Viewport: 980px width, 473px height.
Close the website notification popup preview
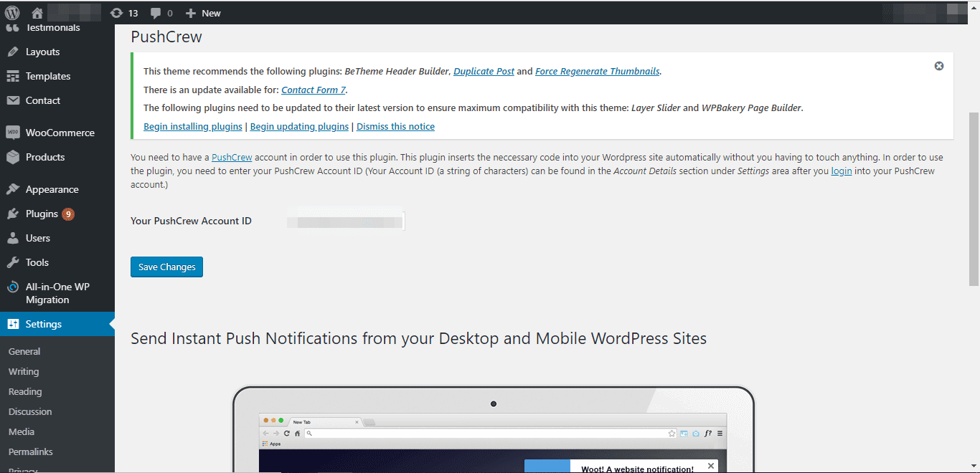[711, 466]
